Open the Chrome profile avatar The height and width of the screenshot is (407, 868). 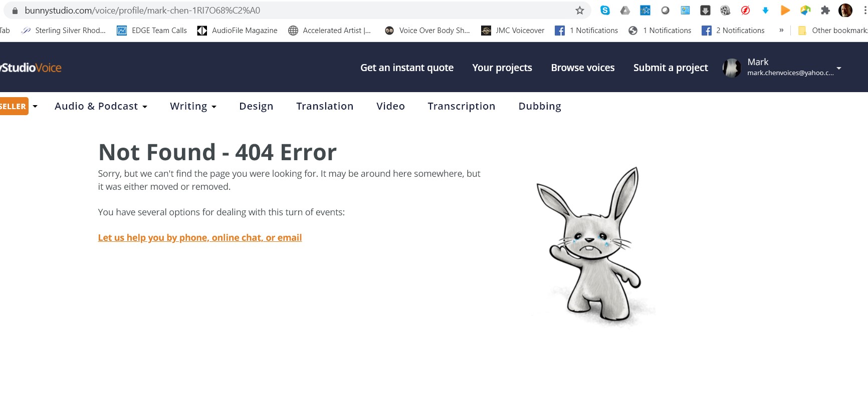coord(845,11)
